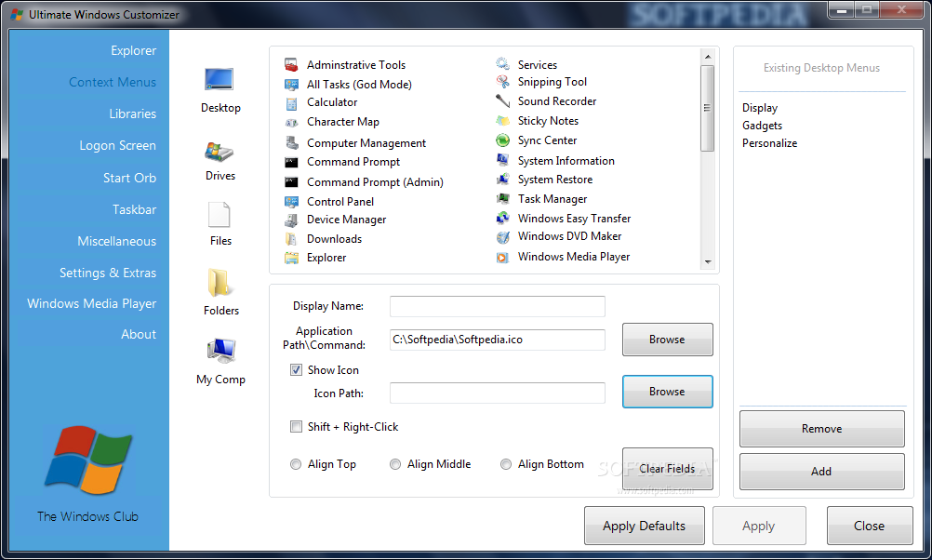
Task: Select Display in Existing Desktop Menus
Action: pyautogui.click(x=760, y=108)
